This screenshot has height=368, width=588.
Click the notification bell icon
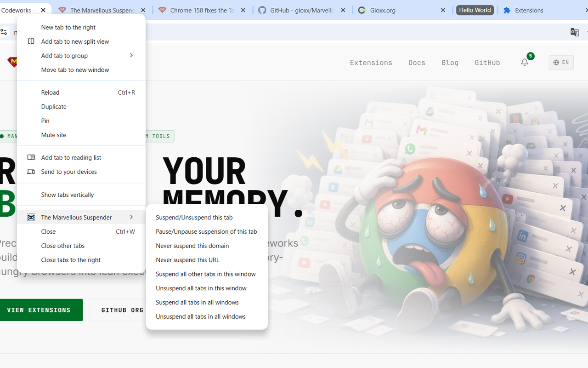coord(525,63)
